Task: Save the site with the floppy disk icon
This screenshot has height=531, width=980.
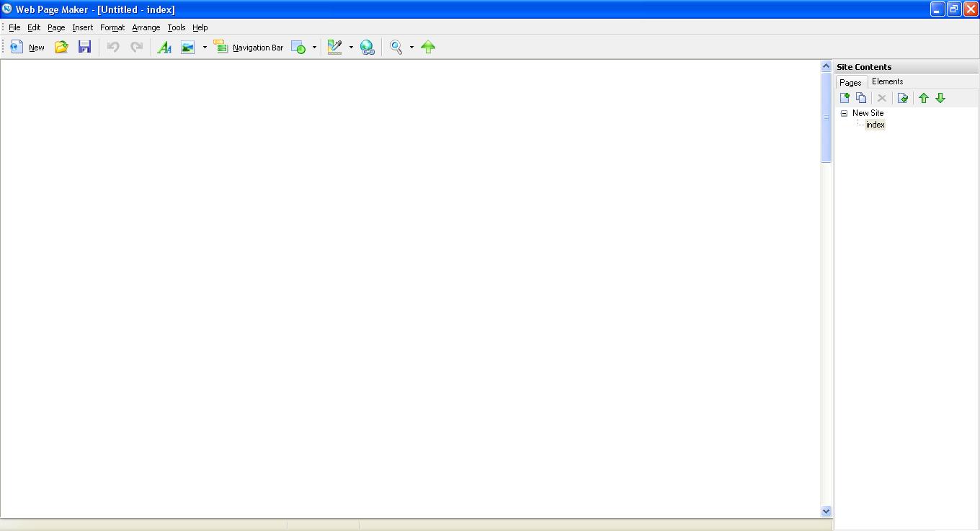Action: 84,47
